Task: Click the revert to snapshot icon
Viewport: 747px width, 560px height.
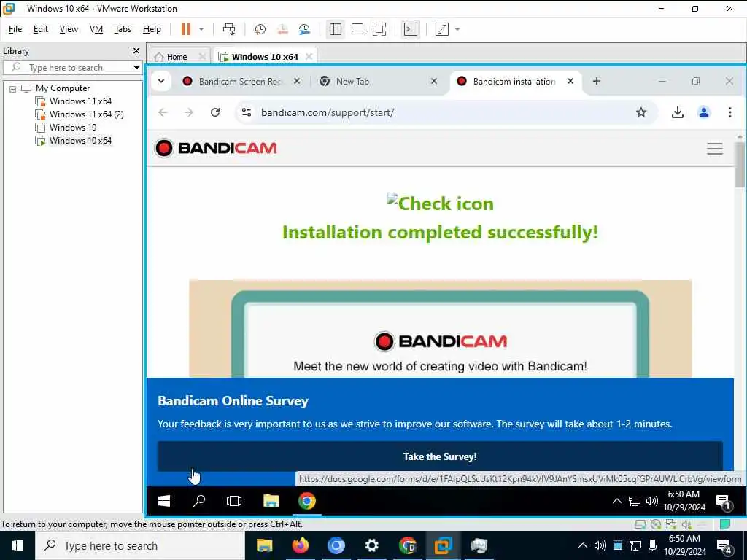Action: [282, 29]
